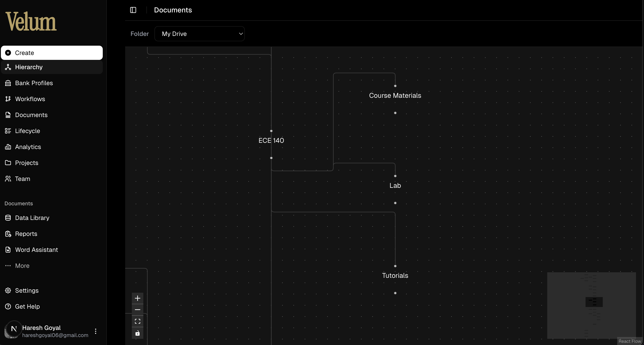The height and width of the screenshot is (345, 644).
Task: Expand the More sidebar options
Action: tap(22, 266)
